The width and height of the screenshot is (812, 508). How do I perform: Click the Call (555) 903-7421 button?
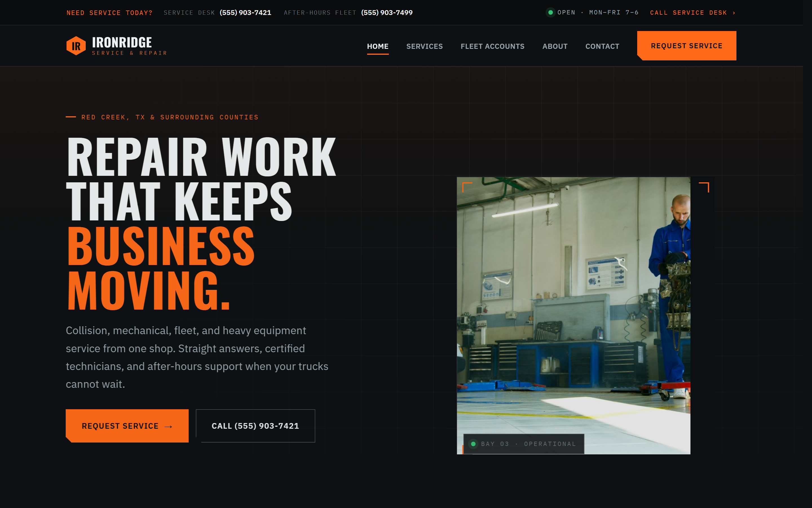pos(255,426)
